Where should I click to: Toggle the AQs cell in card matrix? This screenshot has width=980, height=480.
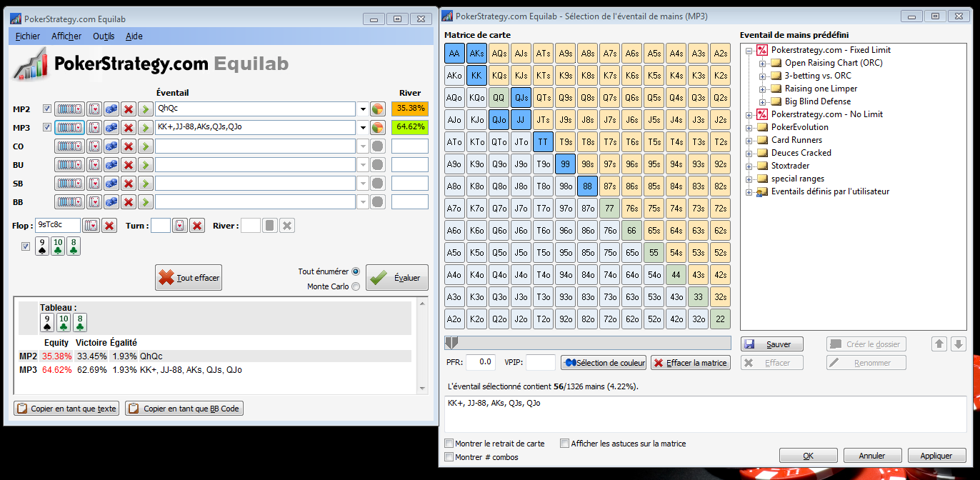[x=499, y=54]
